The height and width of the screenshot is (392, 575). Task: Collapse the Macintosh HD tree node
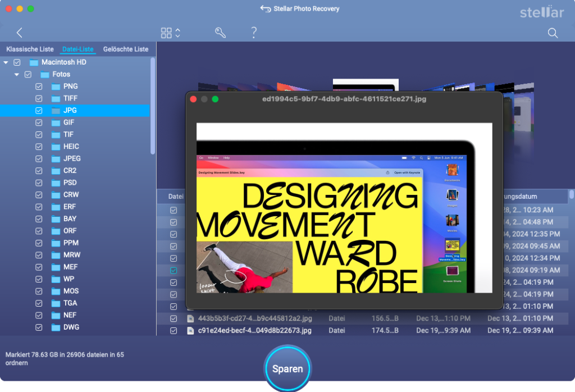6,62
